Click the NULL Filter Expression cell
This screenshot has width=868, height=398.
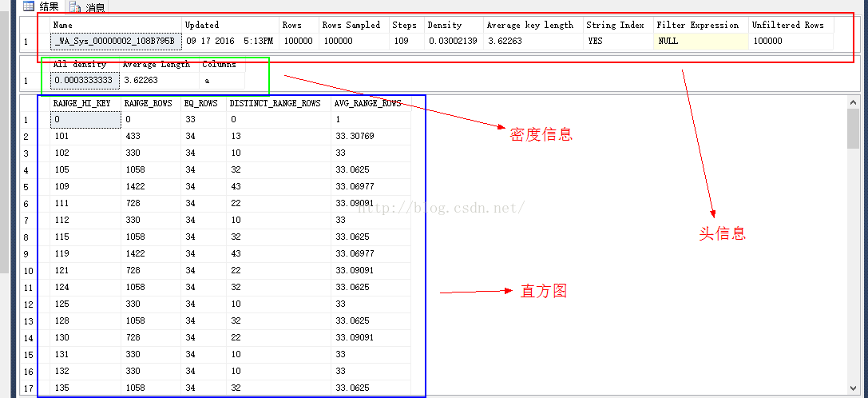pos(700,41)
